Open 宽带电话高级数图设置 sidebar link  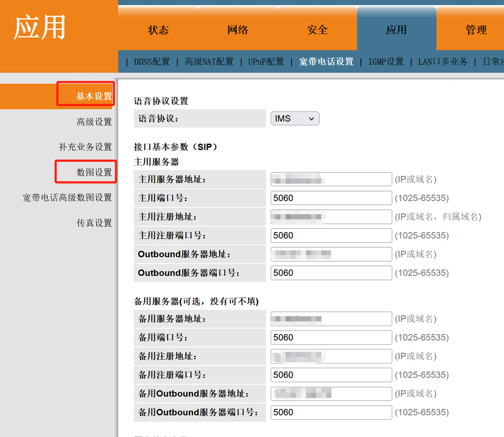tap(67, 198)
